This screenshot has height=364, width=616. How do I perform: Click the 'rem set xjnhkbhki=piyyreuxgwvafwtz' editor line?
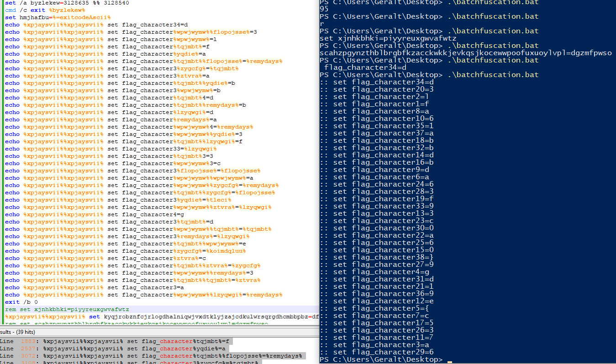(x=67, y=309)
